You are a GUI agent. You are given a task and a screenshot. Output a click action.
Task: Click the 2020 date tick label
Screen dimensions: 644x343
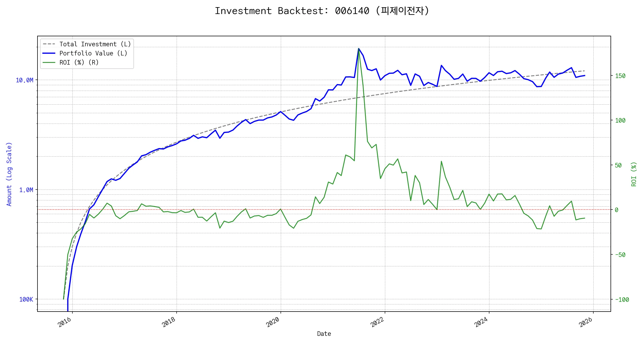click(x=273, y=322)
